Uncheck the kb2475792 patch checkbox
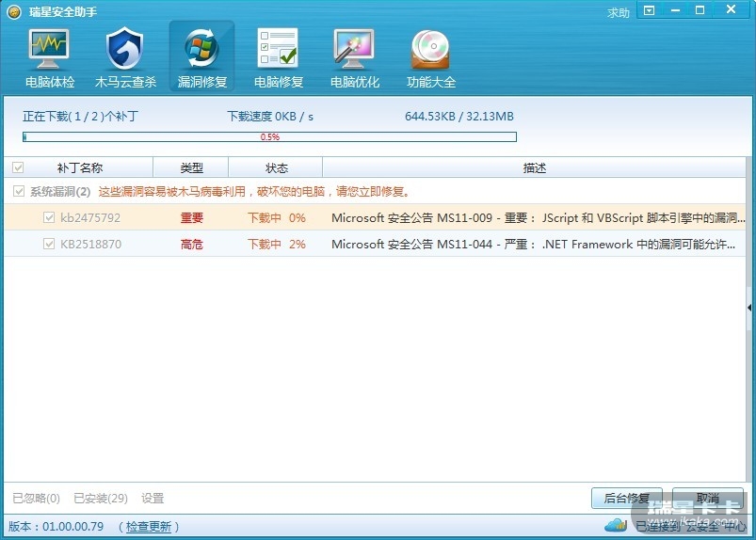The image size is (756, 540). [49, 217]
